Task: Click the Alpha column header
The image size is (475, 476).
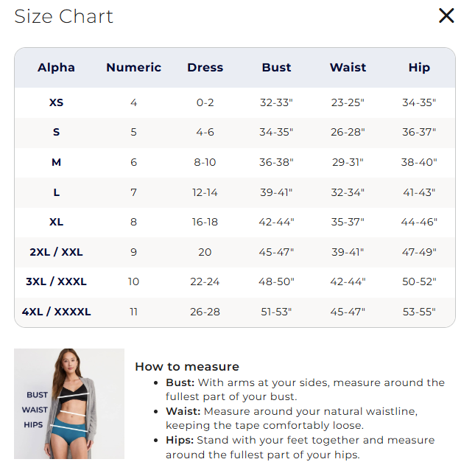Action: click(57, 68)
